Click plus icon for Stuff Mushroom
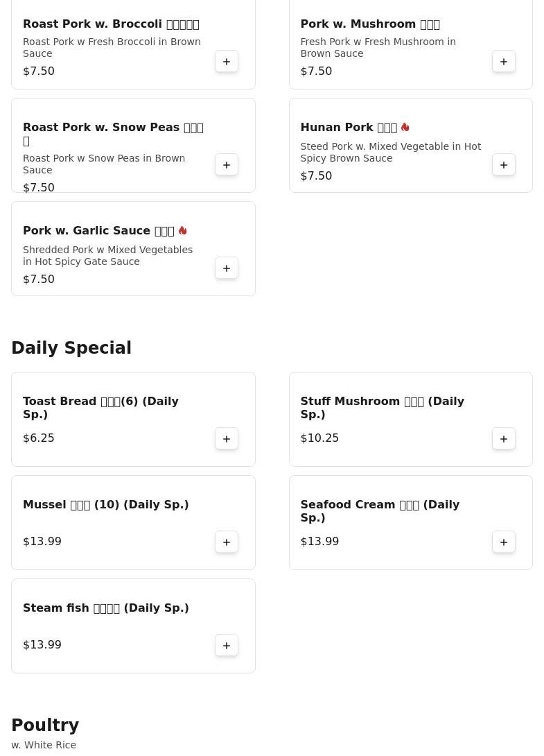 point(504,439)
